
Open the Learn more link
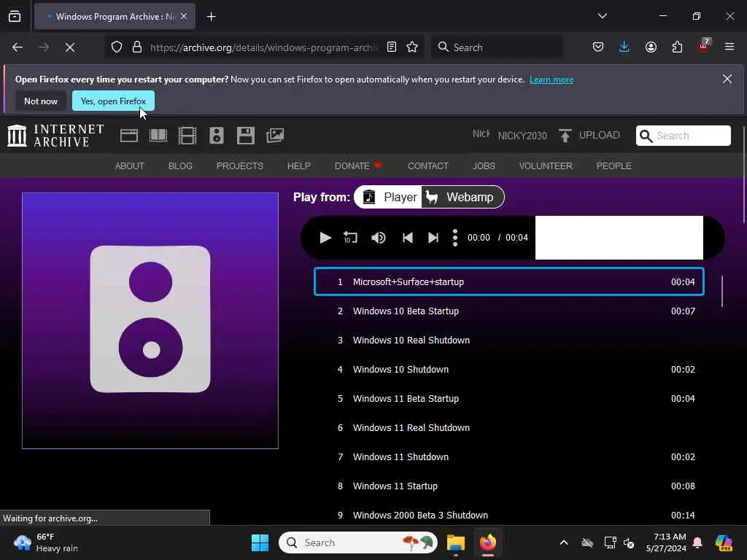click(551, 79)
